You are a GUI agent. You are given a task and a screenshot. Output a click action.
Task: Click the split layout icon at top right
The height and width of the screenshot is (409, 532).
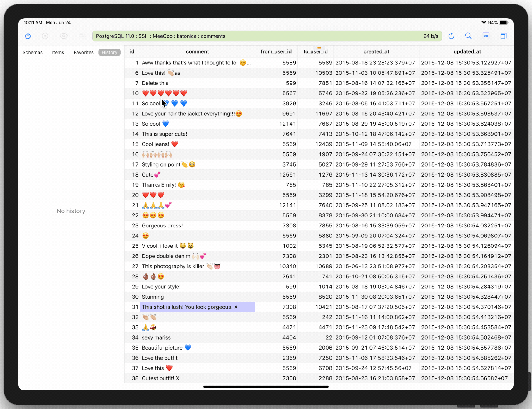(x=503, y=36)
